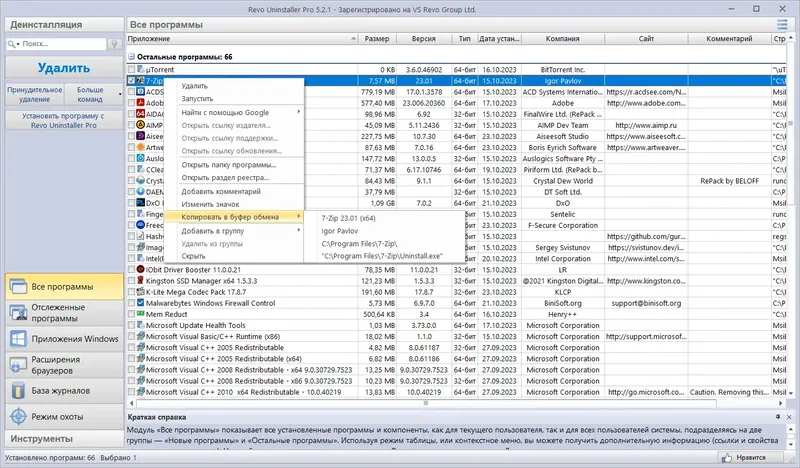This screenshot has width=800, height=468.
Task: Check the Malwarebytes Windows Firewall Control checkbox
Action: [132, 303]
